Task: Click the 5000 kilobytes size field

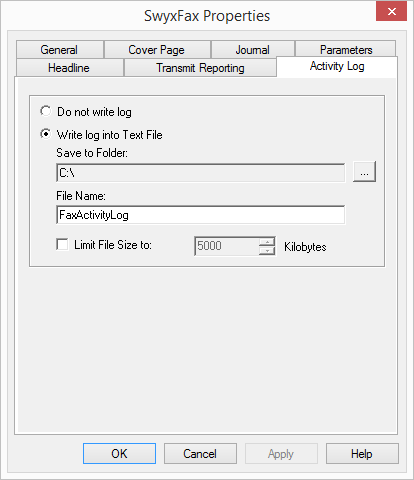Action: point(227,246)
